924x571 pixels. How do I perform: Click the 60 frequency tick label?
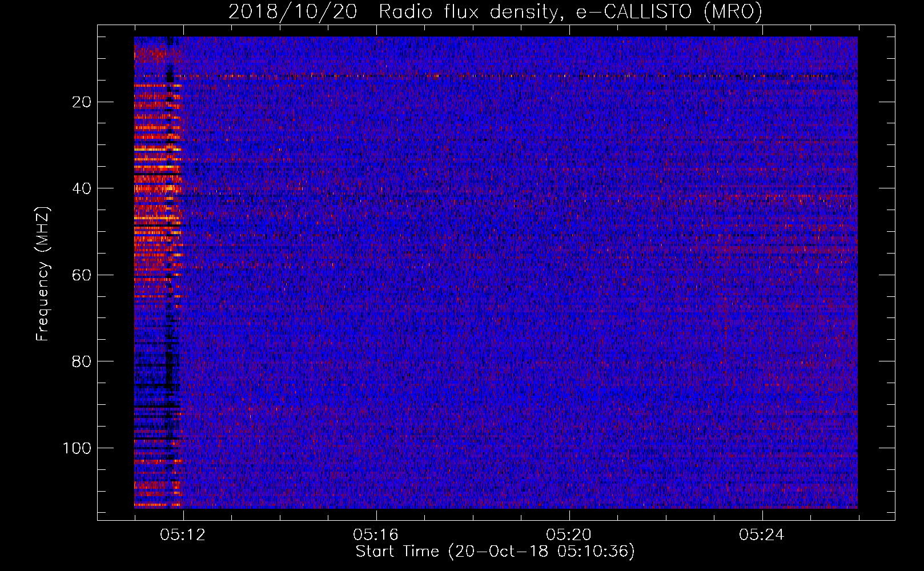pos(82,275)
